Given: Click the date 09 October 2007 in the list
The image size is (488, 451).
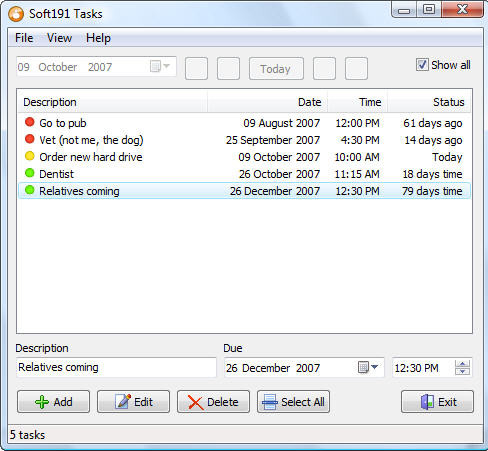Looking at the screenshot, I should pos(279,157).
